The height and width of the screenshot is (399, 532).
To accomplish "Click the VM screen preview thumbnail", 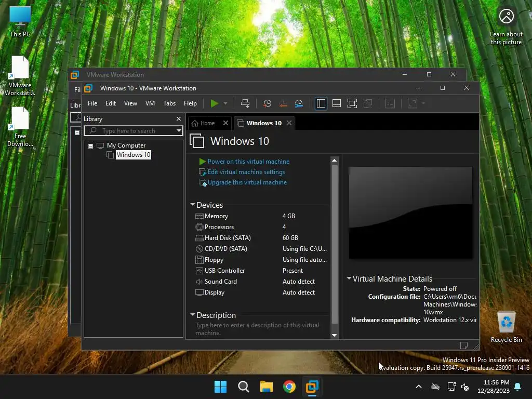I will pyautogui.click(x=410, y=212).
